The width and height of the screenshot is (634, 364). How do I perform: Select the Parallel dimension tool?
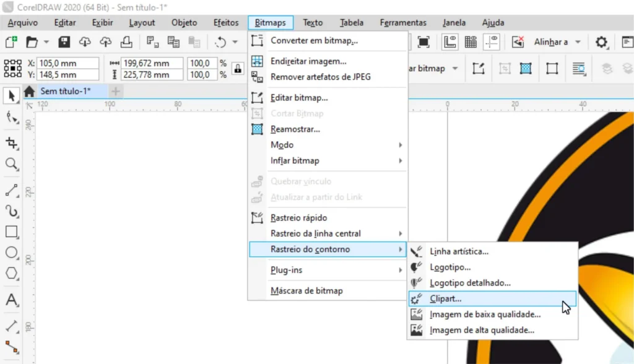(x=12, y=326)
